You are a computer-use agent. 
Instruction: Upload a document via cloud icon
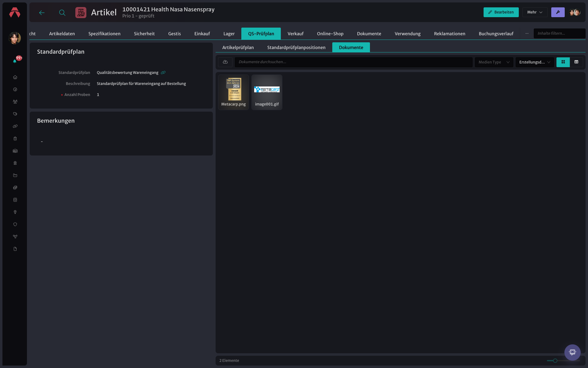225,62
